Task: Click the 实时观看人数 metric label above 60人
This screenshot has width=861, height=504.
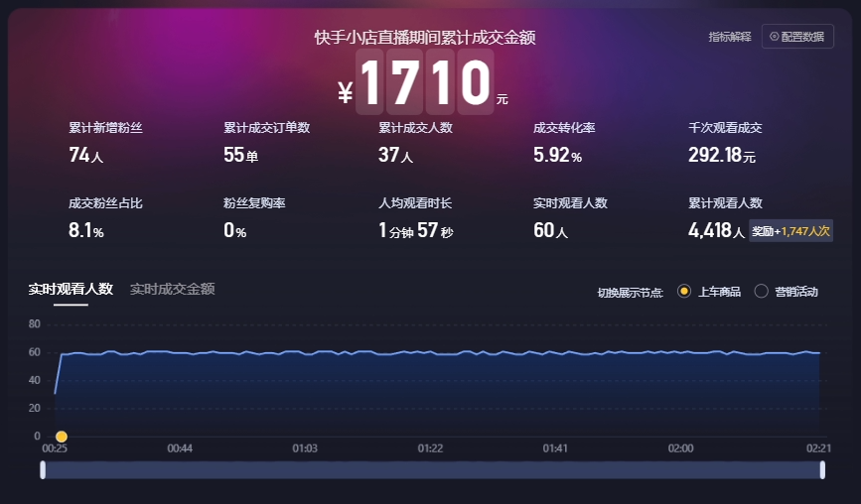Action: click(570, 203)
